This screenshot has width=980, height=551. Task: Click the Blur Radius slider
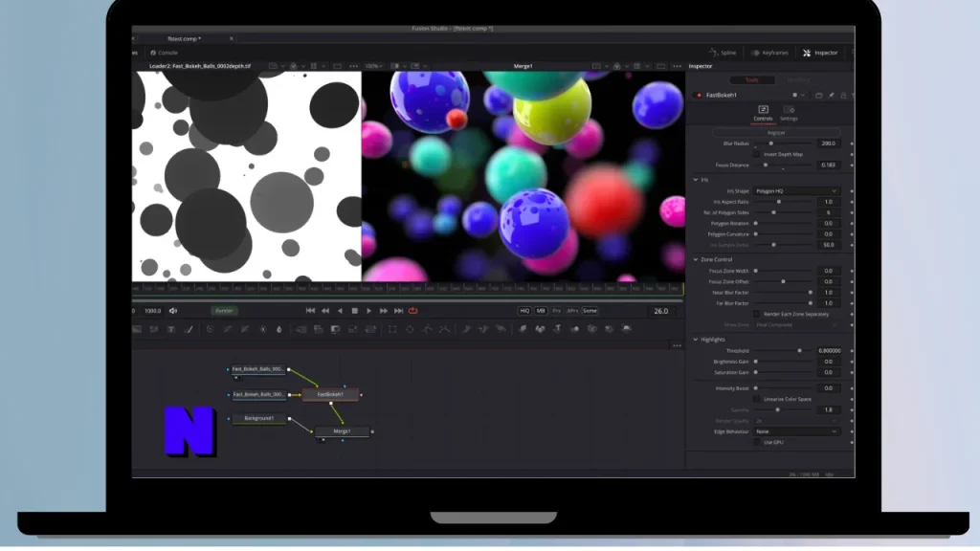pyautogui.click(x=784, y=143)
